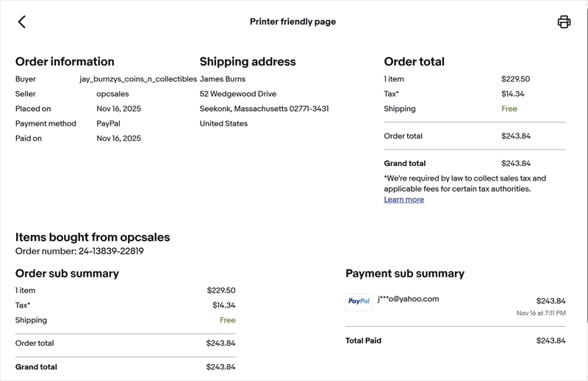Select the buyer username jay_burnzys_coins_n_collectibles

[138, 79]
